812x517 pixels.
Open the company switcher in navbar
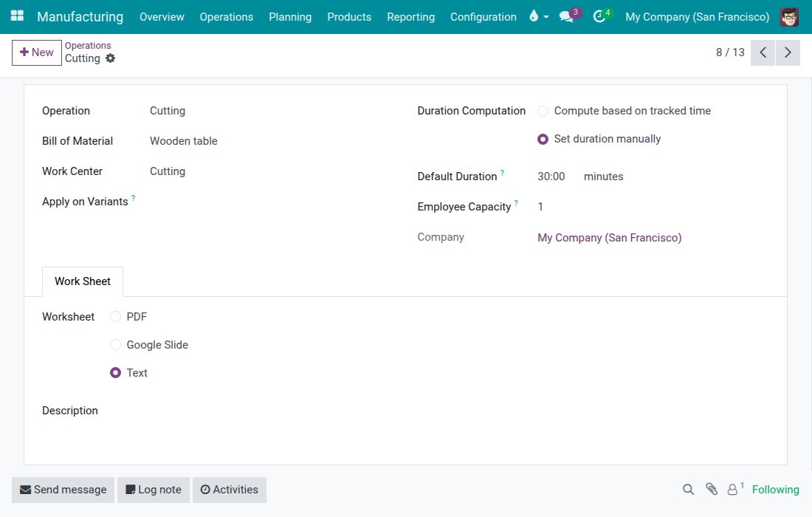coord(697,16)
